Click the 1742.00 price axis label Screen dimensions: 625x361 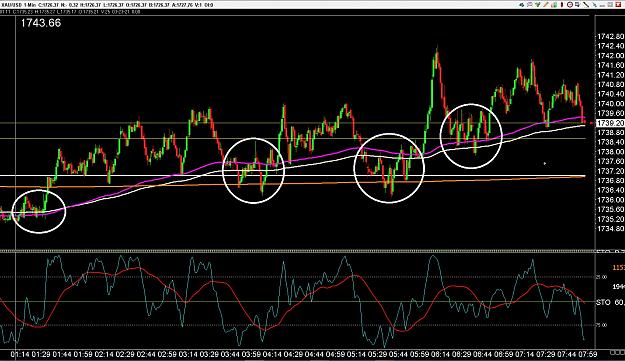coord(610,56)
